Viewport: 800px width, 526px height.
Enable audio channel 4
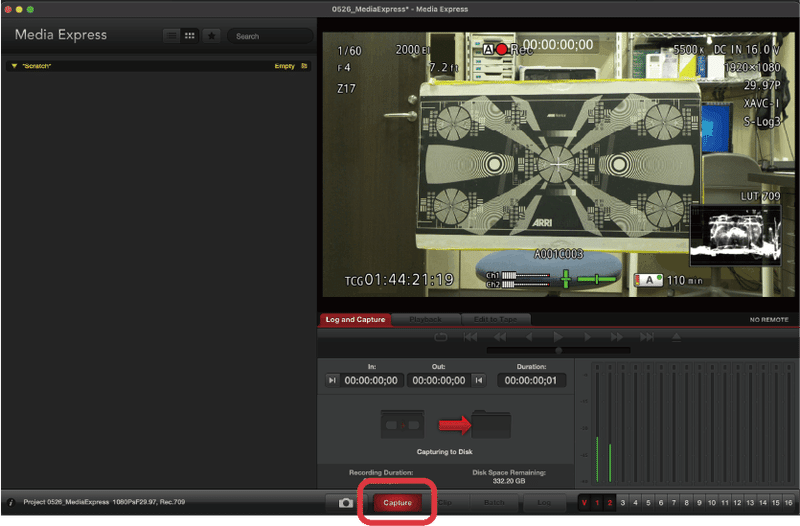tap(635, 503)
